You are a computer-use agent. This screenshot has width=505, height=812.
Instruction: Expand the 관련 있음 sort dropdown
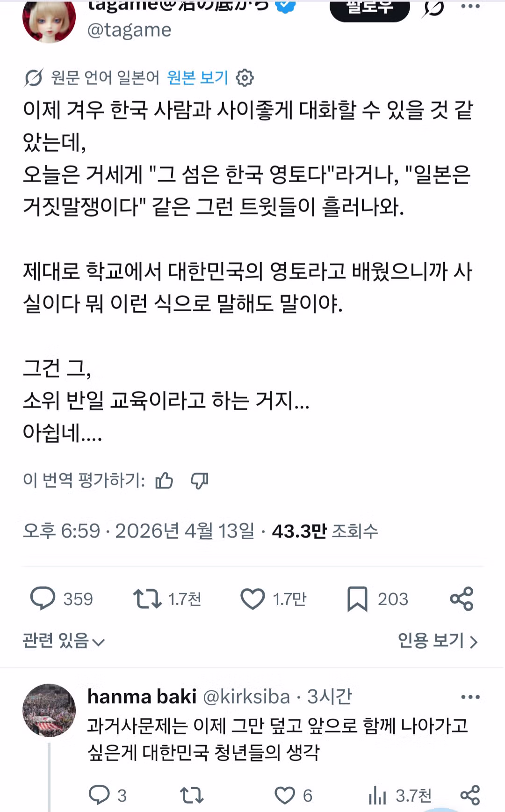point(64,641)
